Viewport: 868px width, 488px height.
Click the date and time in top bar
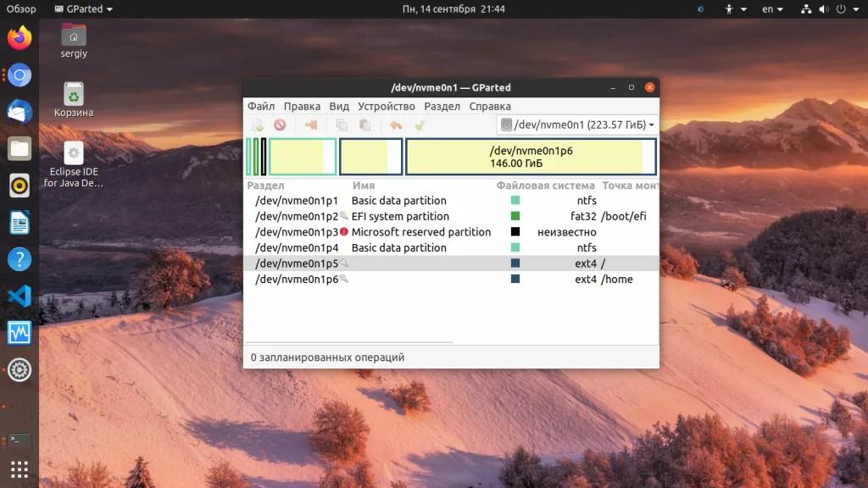(453, 8)
